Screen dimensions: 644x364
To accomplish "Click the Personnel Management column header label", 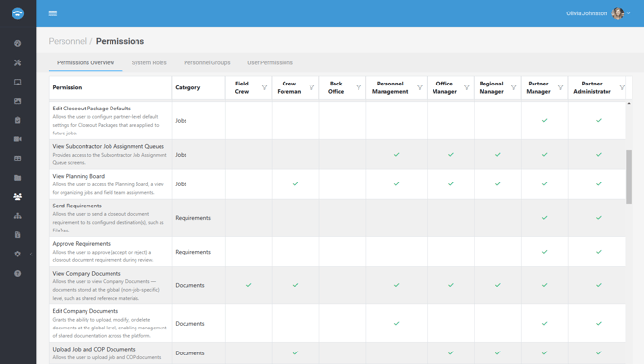I will 390,87.
